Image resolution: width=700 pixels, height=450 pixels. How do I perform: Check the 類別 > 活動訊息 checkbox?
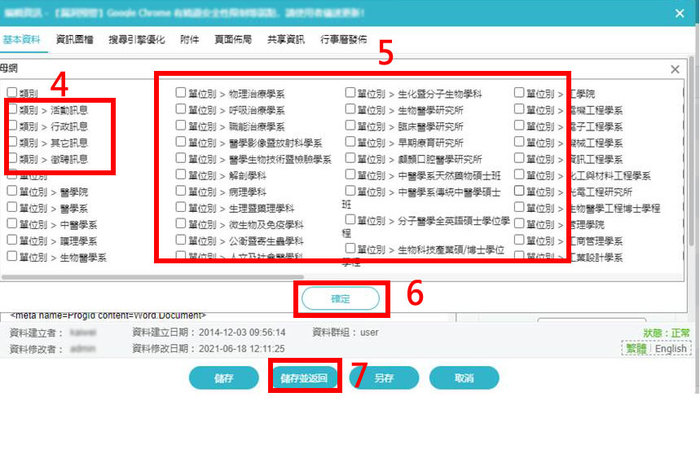[11, 110]
